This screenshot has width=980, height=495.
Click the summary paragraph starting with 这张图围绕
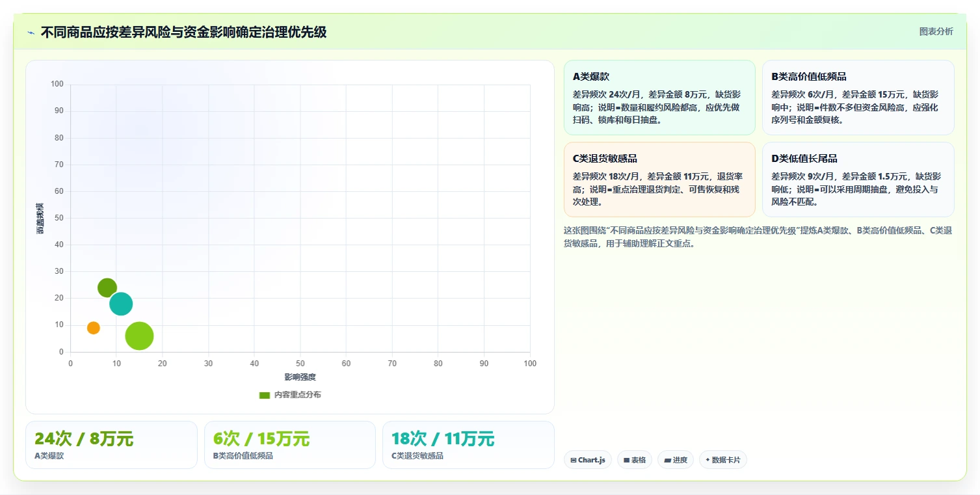pos(758,237)
